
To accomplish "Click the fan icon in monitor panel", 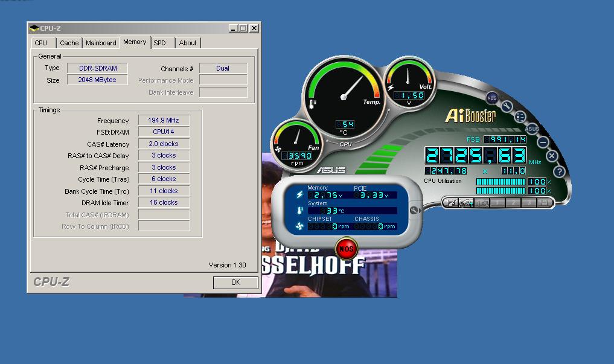I will 299,226.
